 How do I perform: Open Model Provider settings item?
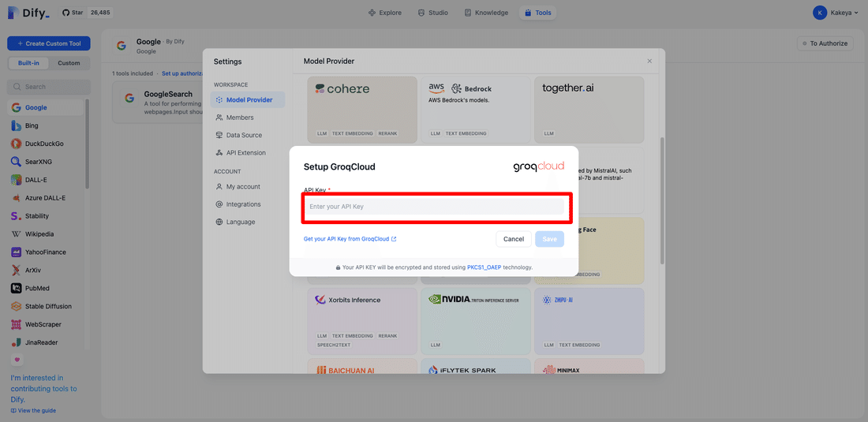point(248,100)
